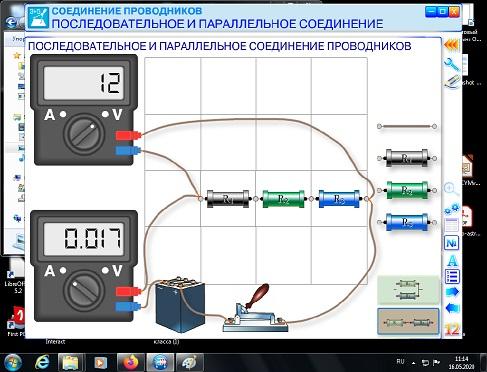This screenshot has height=372, width=487.
Task: Open the list contents icon
Action: pyautogui.click(x=452, y=277)
